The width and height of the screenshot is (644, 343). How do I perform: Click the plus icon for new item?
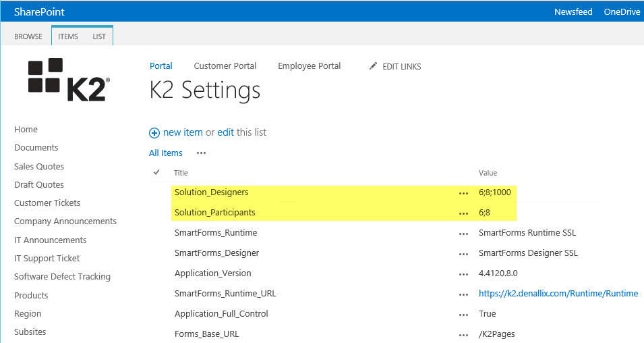[154, 133]
